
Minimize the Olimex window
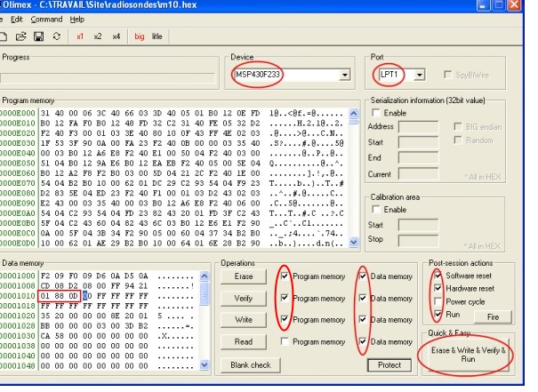(x=483, y=5)
